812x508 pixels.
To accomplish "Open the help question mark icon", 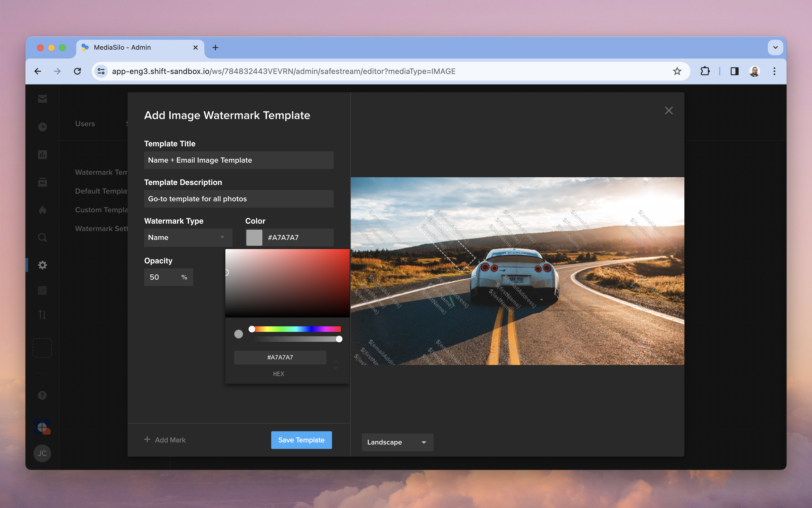I will click(42, 395).
